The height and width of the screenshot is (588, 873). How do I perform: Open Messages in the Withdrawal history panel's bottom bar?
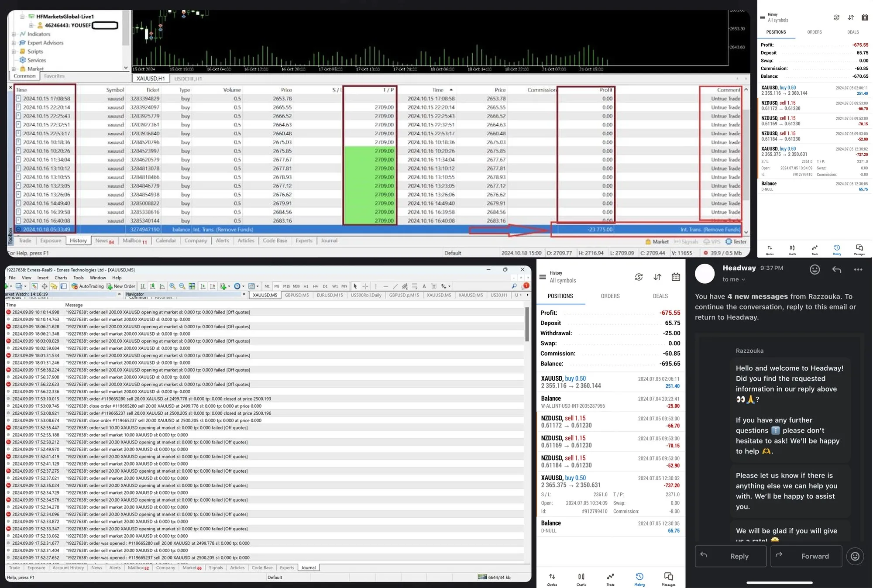click(668, 579)
